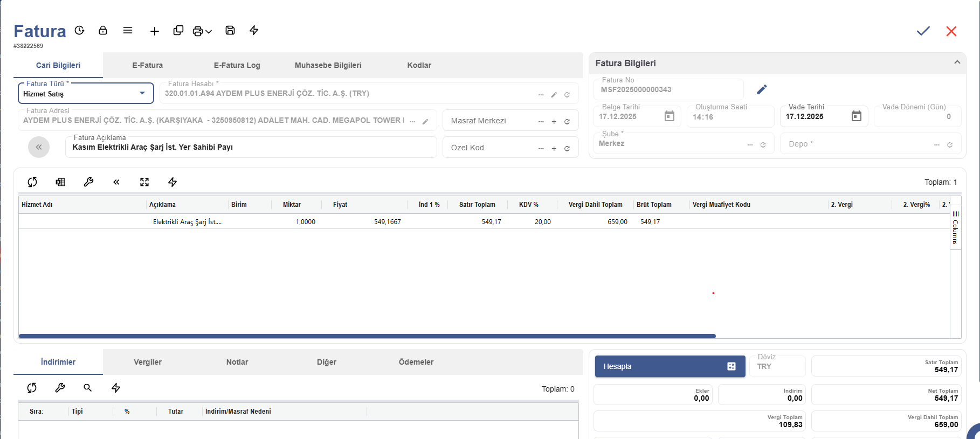
Task: Open the E-Fatura tab
Action: pos(148,65)
